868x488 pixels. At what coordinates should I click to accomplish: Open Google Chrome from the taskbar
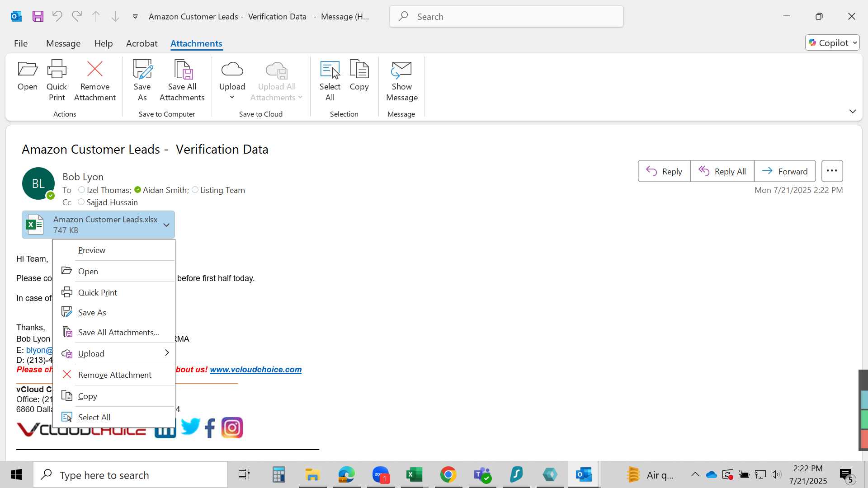point(448,475)
